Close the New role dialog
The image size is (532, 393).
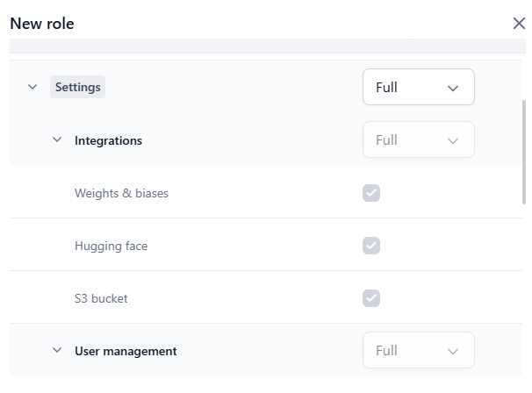click(519, 24)
